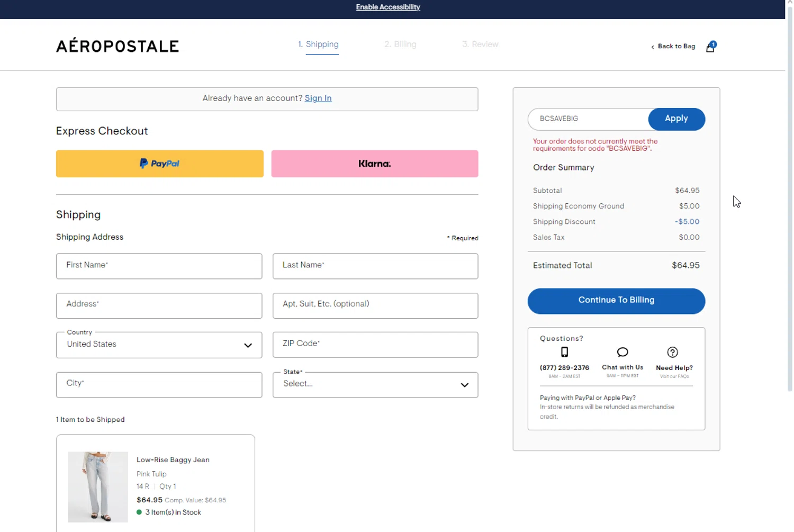Focus the First Name field
Viewport: 794px width, 532px height.
click(159, 266)
